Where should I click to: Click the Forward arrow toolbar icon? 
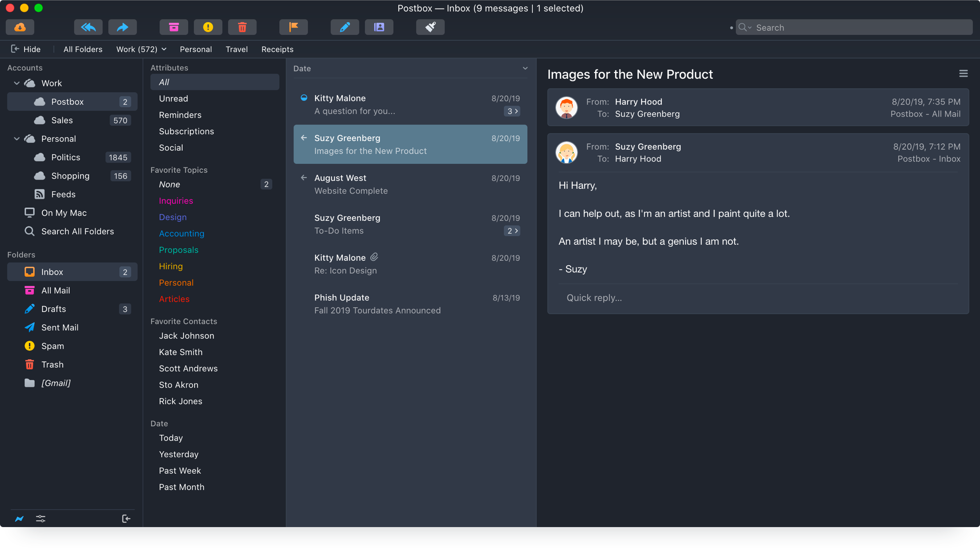point(122,28)
